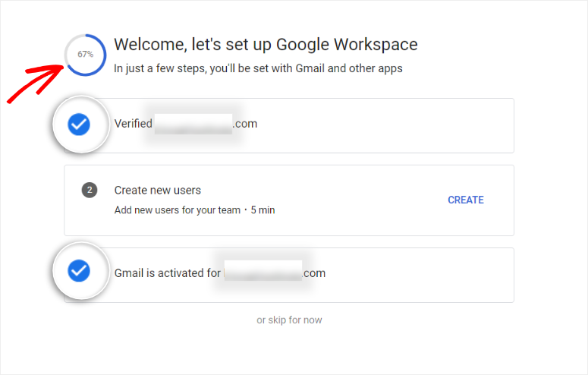Open the Verified domain step card
Viewport: 588px width, 375px height.
tap(289, 125)
